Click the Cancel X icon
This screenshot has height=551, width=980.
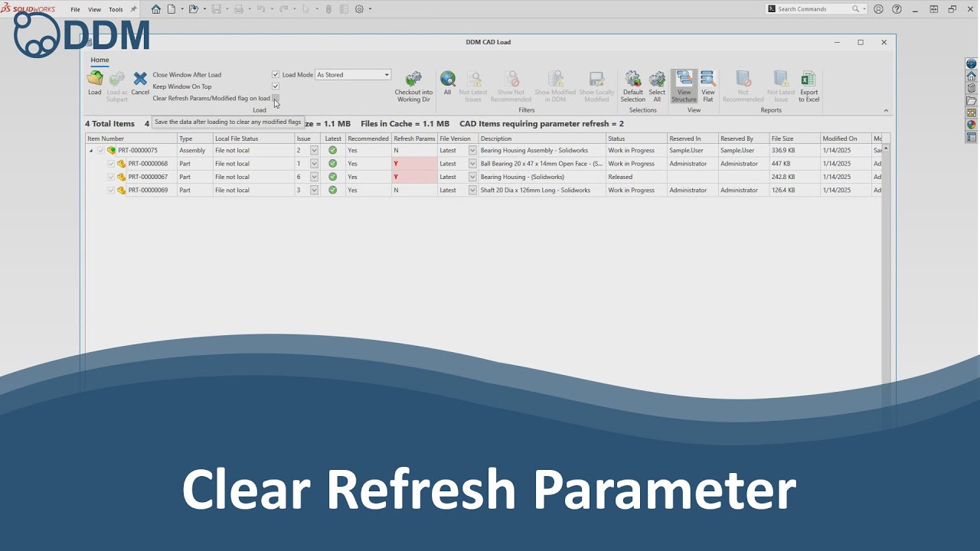click(140, 79)
